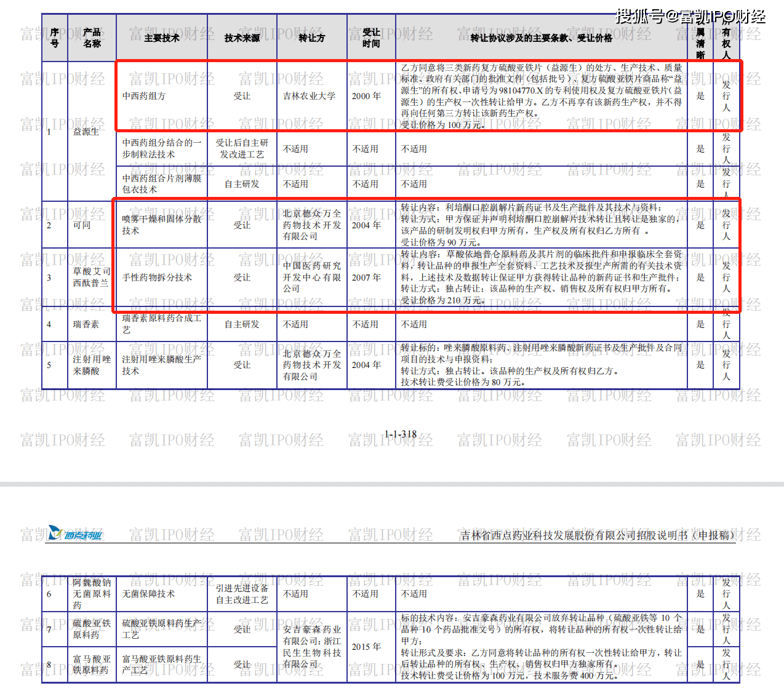Click the 技术来源 column header
The image size is (784, 691).
coord(242,38)
